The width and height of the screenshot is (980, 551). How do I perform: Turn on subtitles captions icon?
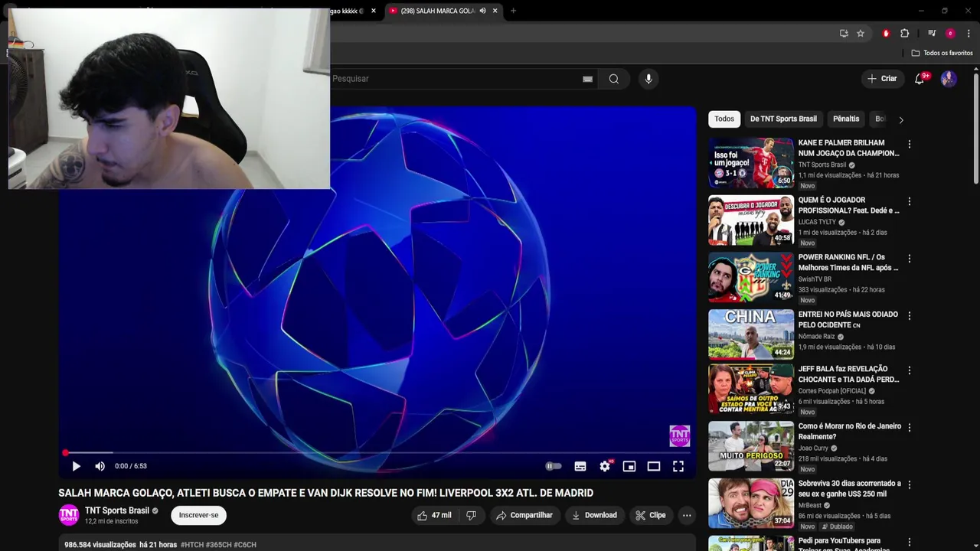(580, 466)
